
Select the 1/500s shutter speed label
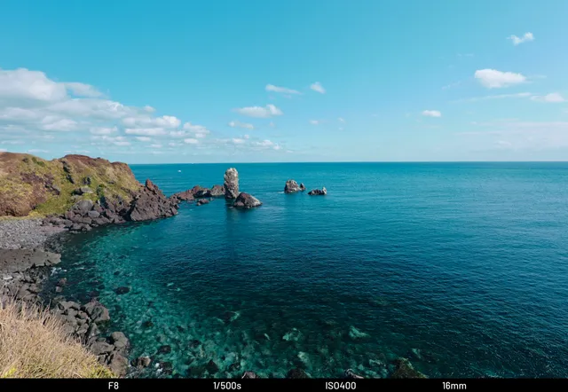[226, 386]
